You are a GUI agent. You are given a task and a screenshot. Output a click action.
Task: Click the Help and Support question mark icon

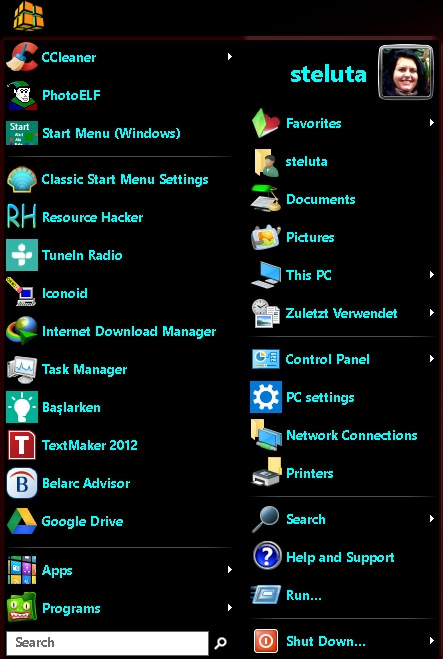(x=266, y=556)
